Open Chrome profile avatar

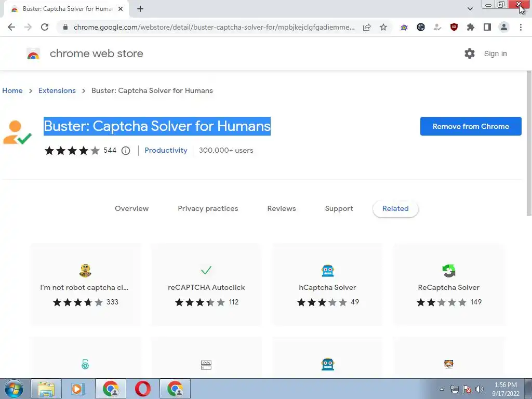click(x=504, y=27)
